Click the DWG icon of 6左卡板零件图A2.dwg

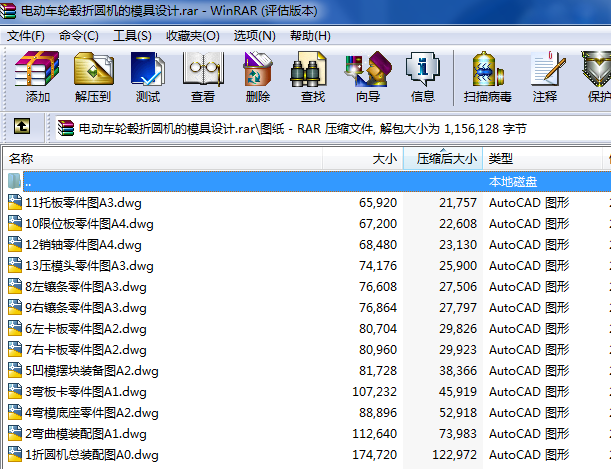click(15, 328)
